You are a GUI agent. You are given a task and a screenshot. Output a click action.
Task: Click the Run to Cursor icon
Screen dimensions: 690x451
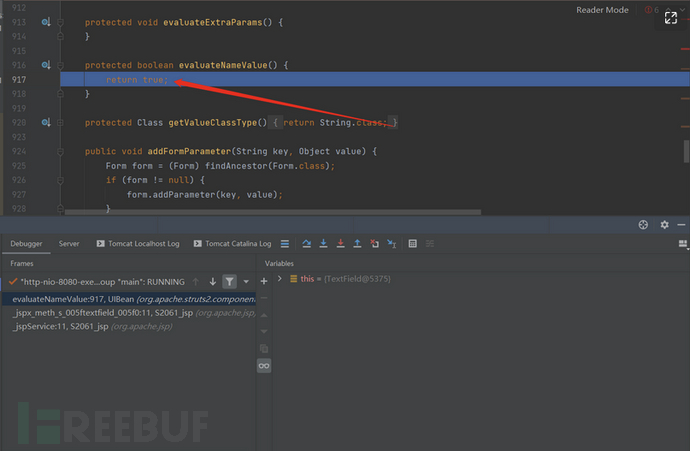[x=392, y=243]
